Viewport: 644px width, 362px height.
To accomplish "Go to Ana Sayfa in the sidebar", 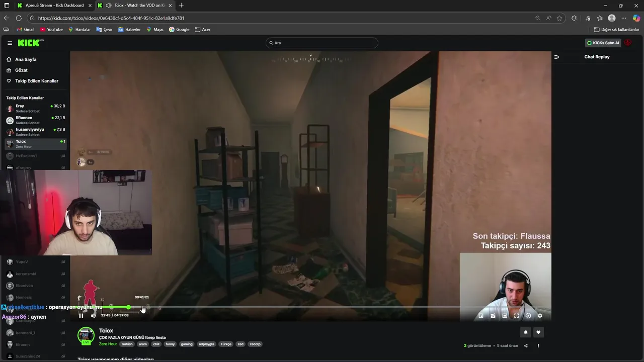I will (26, 59).
